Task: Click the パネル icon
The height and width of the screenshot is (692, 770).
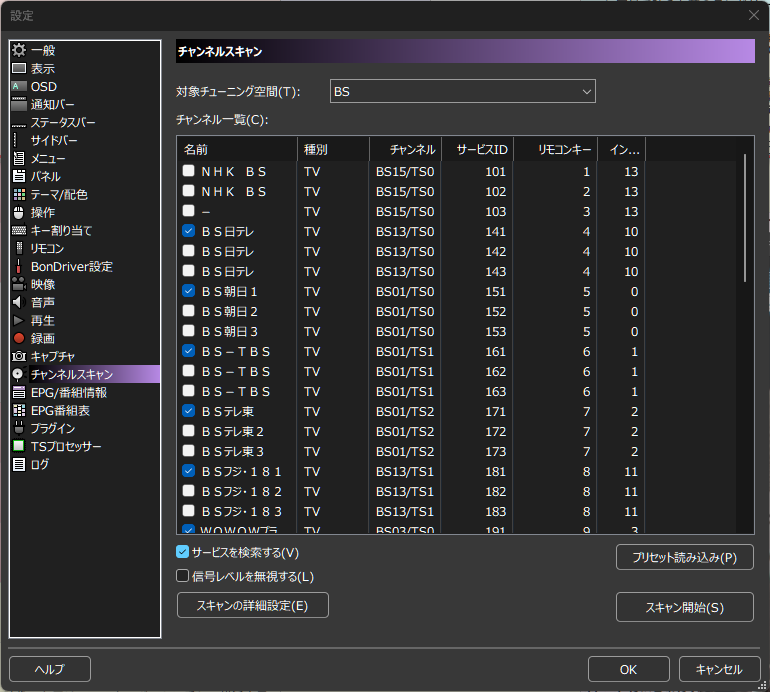Action: (19, 176)
